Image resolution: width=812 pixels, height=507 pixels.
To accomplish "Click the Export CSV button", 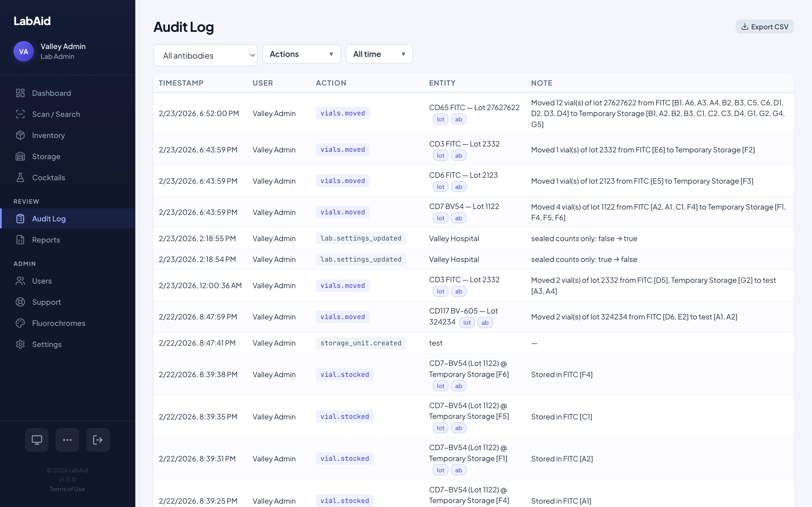I will 764,26.
